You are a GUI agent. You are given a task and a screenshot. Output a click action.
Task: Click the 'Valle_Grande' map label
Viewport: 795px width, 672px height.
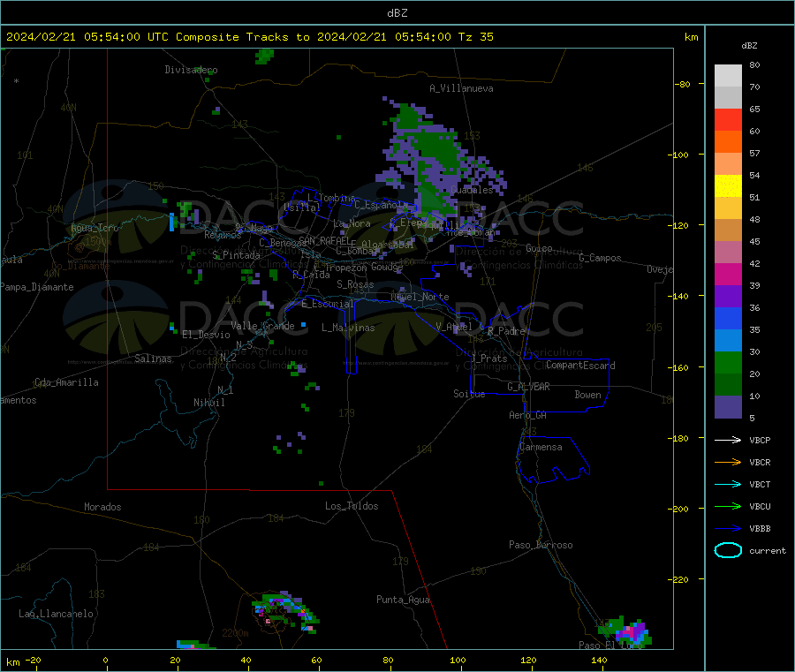pyautogui.click(x=262, y=326)
